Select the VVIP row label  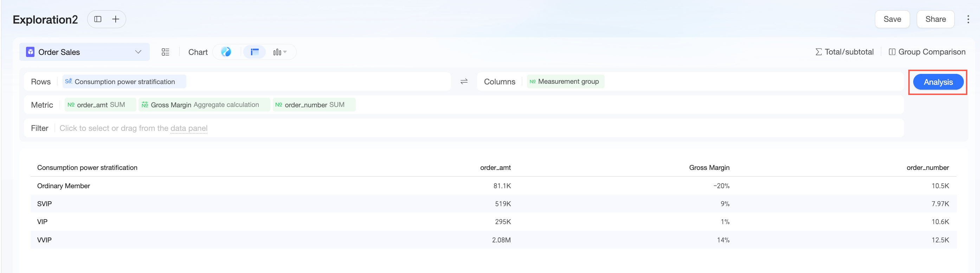click(x=44, y=240)
